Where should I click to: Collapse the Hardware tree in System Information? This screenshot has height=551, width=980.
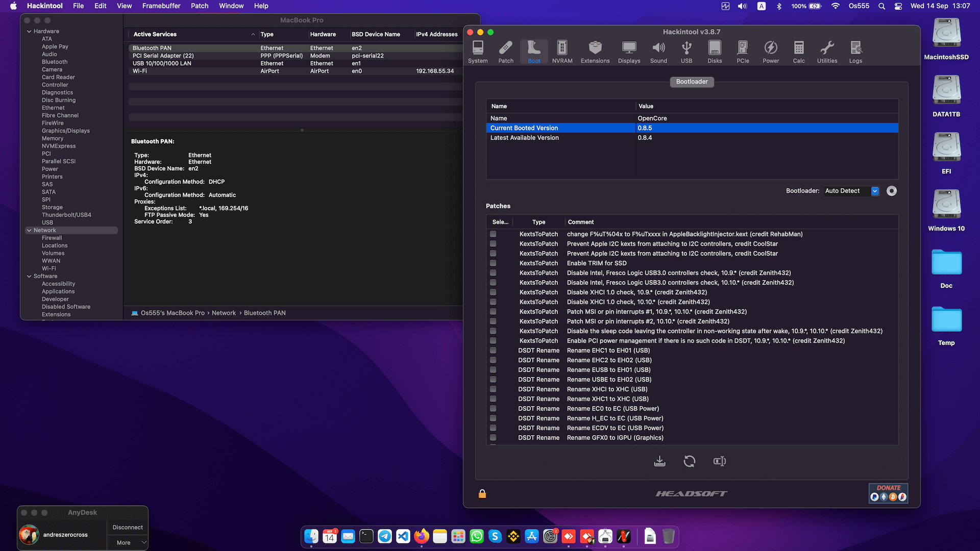(x=29, y=31)
